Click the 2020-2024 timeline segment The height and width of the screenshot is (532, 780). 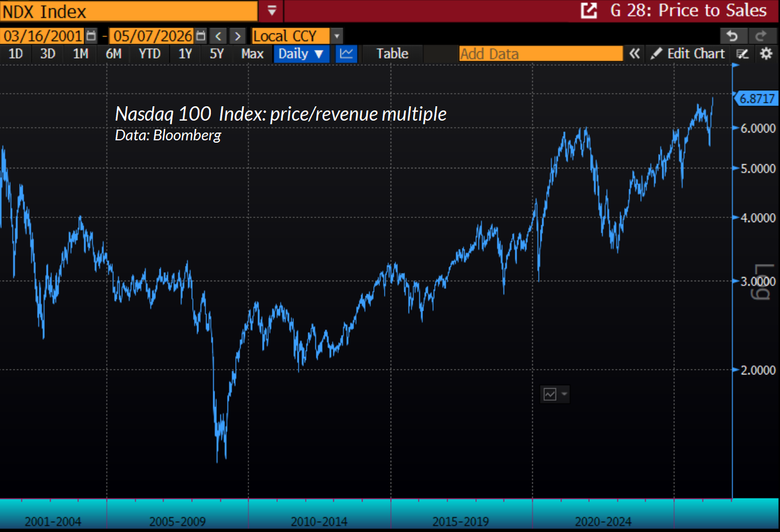click(x=603, y=522)
